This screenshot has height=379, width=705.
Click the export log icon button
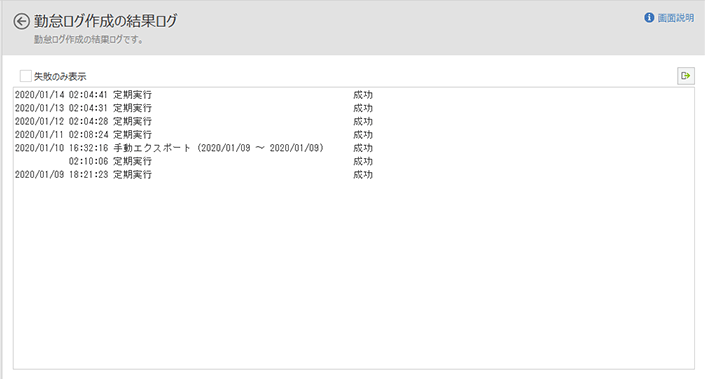click(686, 76)
